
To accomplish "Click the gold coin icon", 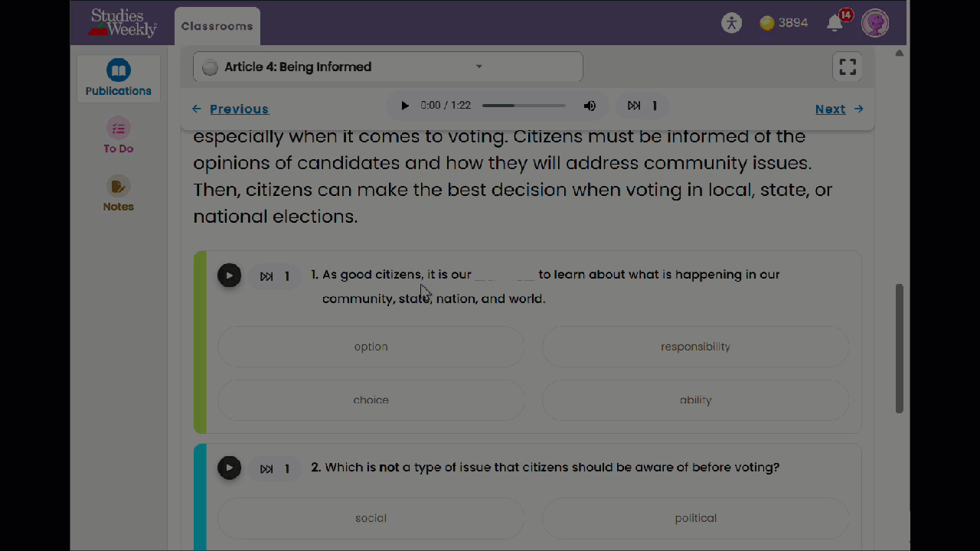I will (766, 23).
